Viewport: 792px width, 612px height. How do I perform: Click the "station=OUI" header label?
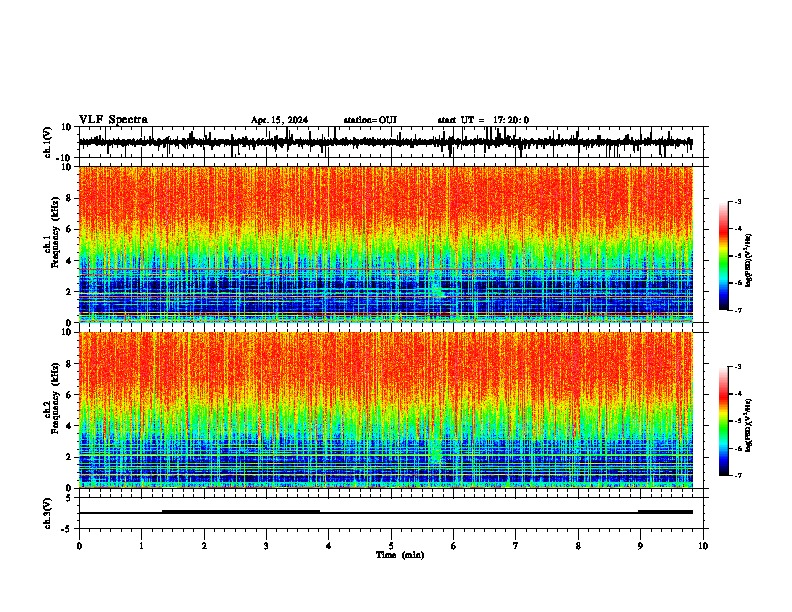coord(370,120)
